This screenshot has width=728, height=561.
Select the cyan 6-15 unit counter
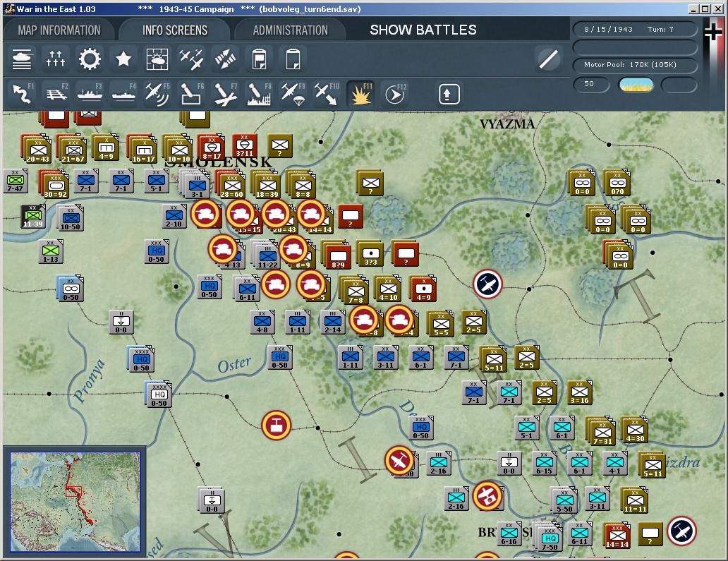[x=544, y=463]
